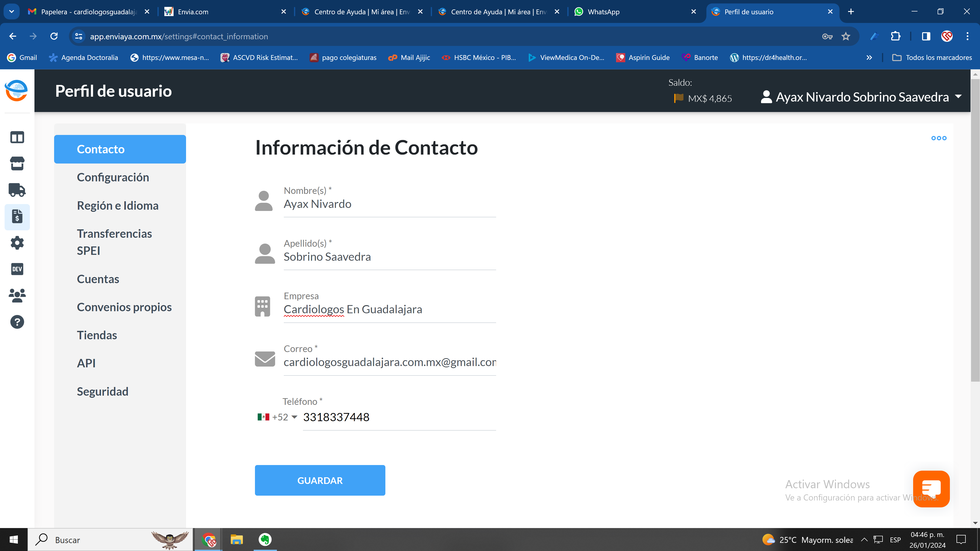Click the Evernote icon in the taskbar

(265, 539)
